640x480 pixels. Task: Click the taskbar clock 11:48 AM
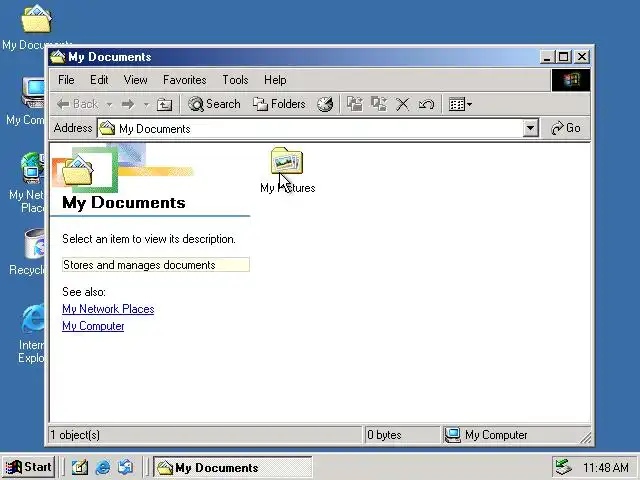(x=606, y=467)
